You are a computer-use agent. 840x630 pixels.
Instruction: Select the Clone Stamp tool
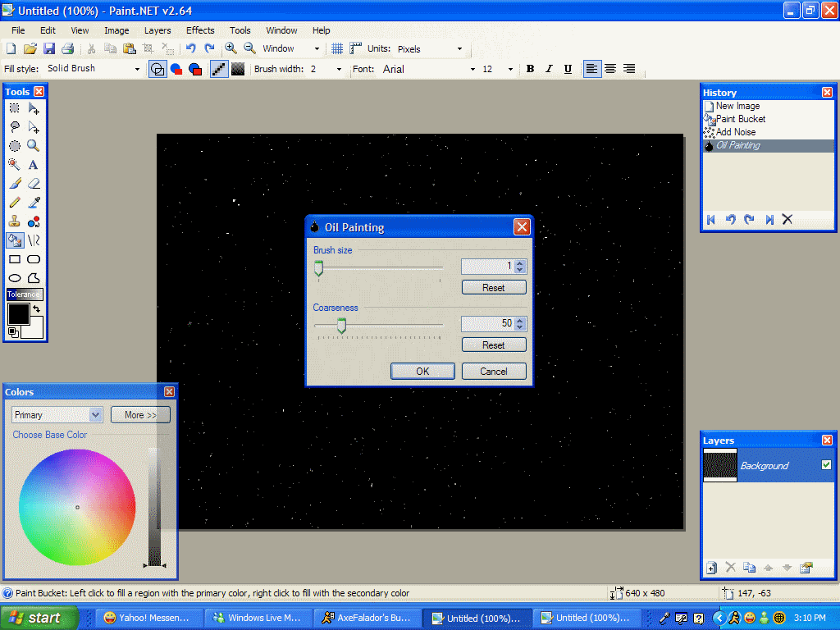click(x=15, y=221)
